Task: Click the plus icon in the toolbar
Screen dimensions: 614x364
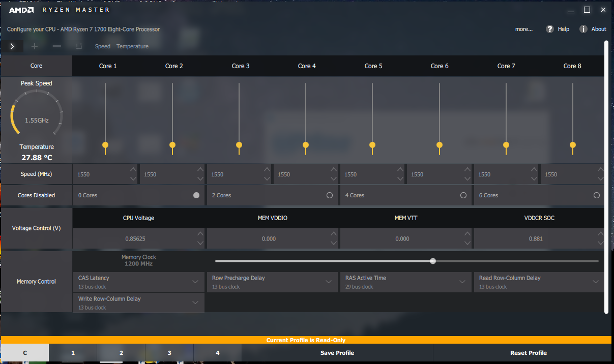Action: (x=35, y=46)
